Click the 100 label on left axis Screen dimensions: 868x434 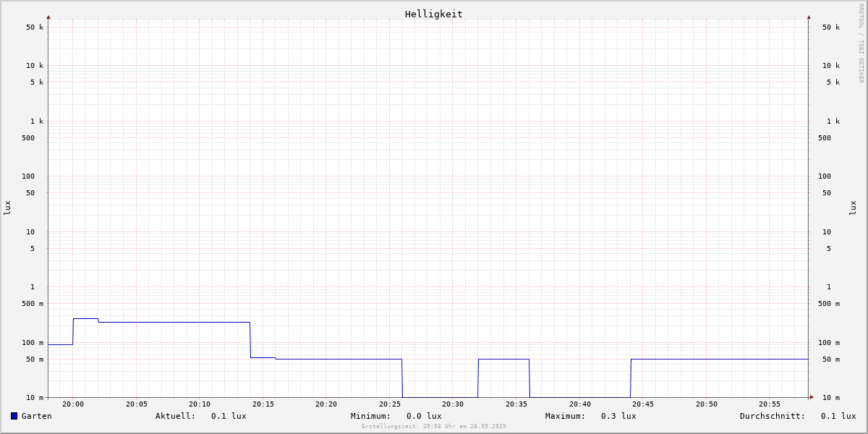click(28, 176)
